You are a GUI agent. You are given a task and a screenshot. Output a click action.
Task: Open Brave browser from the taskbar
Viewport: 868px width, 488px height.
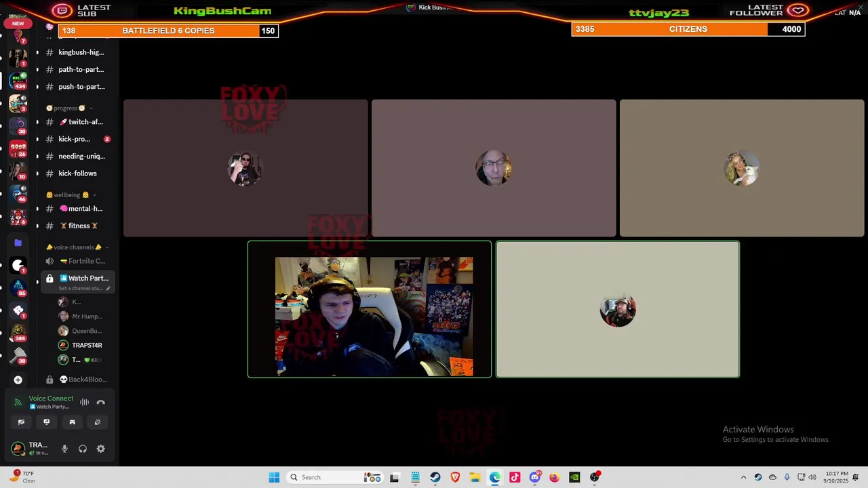tap(455, 477)
